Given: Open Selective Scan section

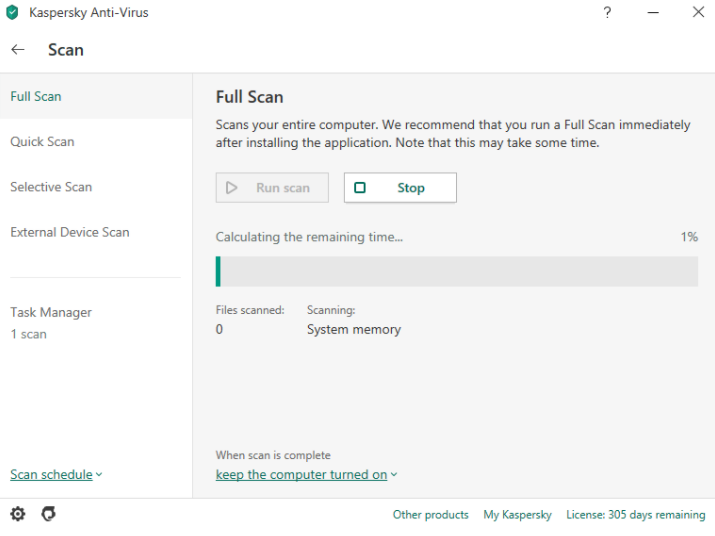Looking at the screenshot, I should pyautogui.click(x=51, y=187).
